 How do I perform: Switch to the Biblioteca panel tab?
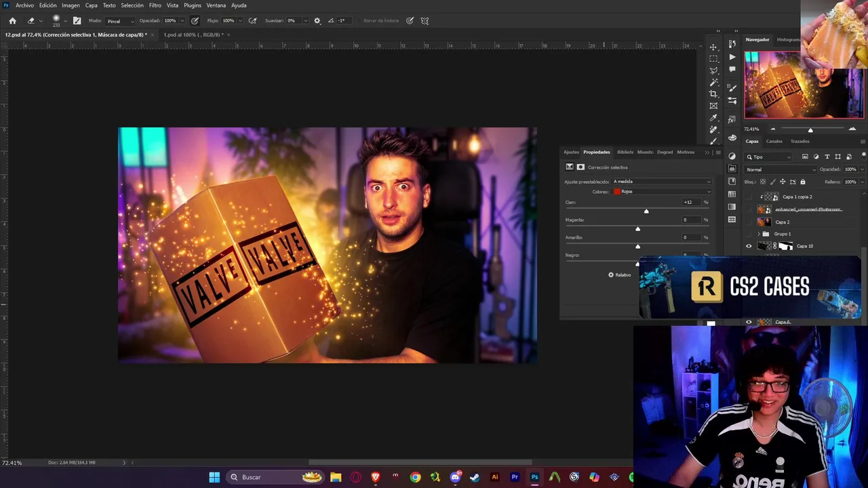pyautogui.click(x=625, y=152)
